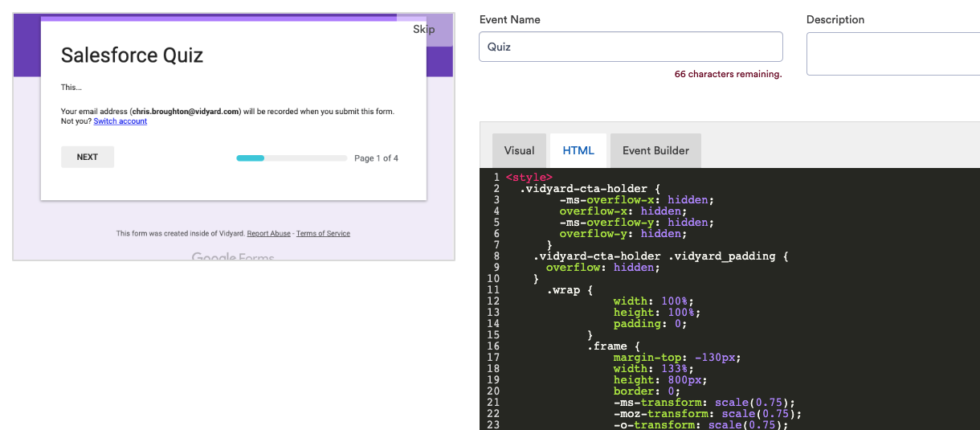Click the '.wrap {' code line
980x430 pixels.
[x=570, y=290]
